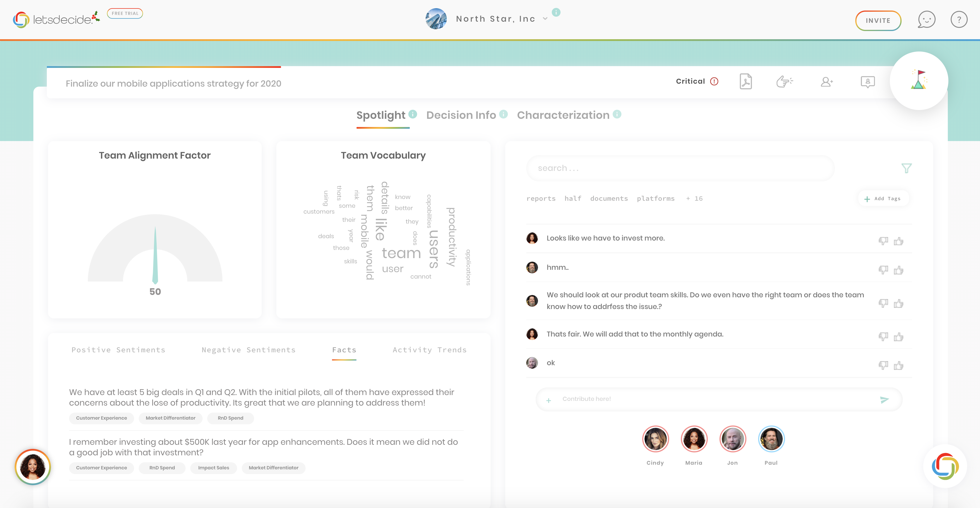Screen dimensions: 980x508
Task: Click the FREE TRIAL badge
Action: tap(125, 13)
